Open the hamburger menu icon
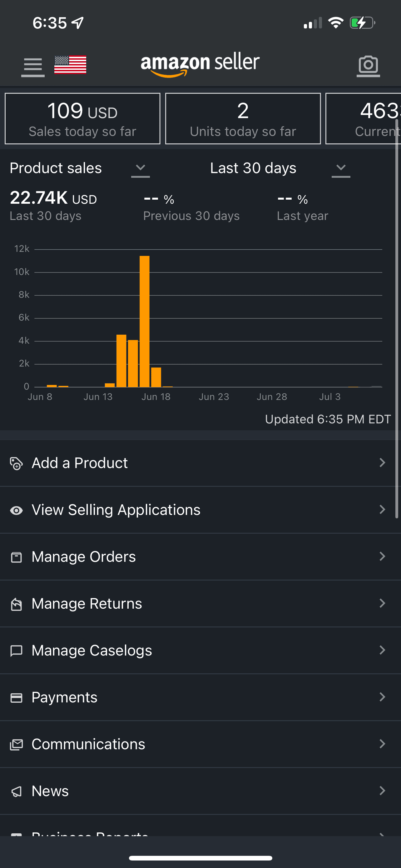Screen dimensions: 401x868 (33, 66)
